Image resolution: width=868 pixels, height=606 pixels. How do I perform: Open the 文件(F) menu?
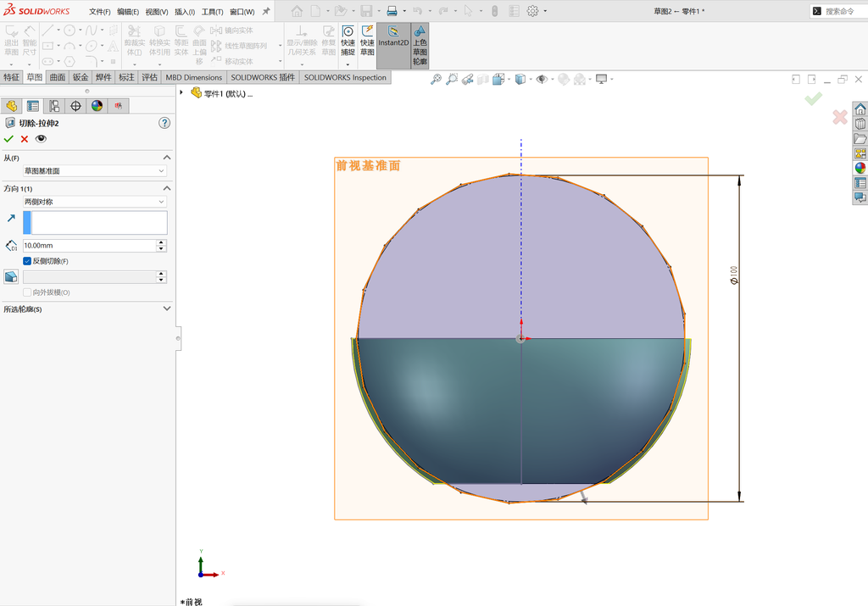tap(100, 12)
